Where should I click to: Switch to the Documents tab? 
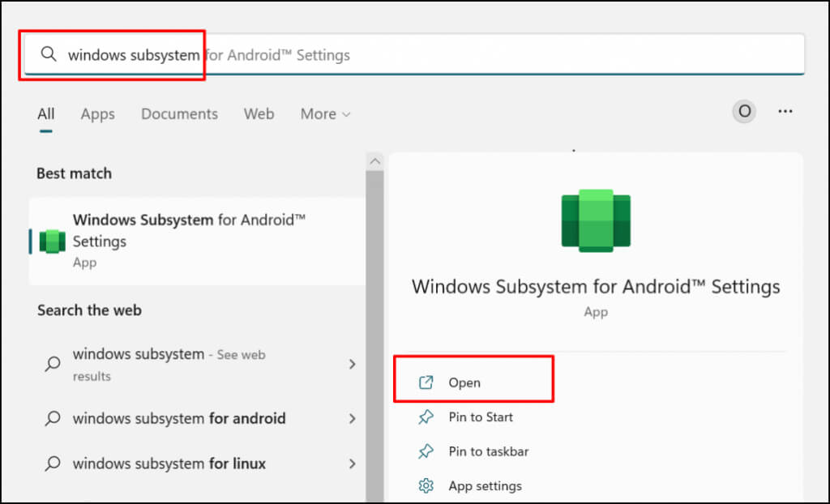click(x=179, y=113)
